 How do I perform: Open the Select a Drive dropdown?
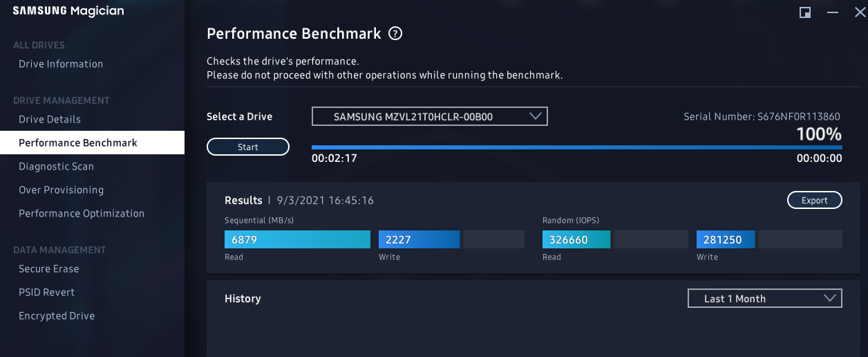[x=429, y=116]
